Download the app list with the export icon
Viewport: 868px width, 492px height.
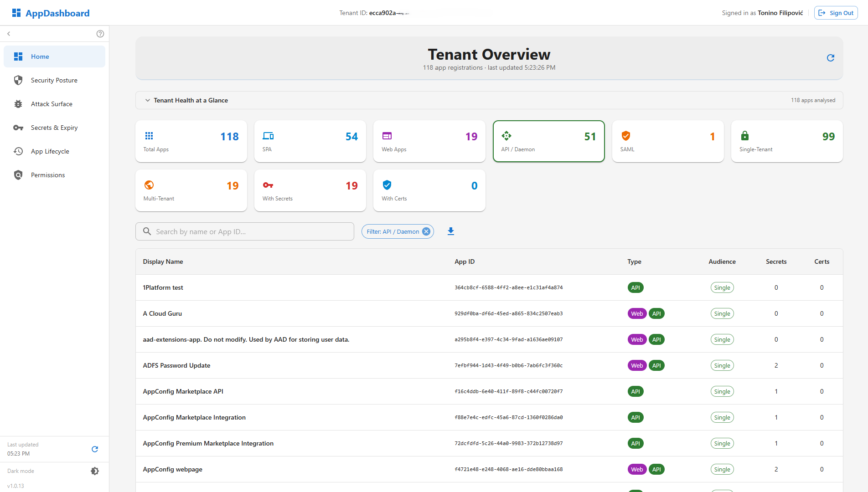tap(450, 231)
